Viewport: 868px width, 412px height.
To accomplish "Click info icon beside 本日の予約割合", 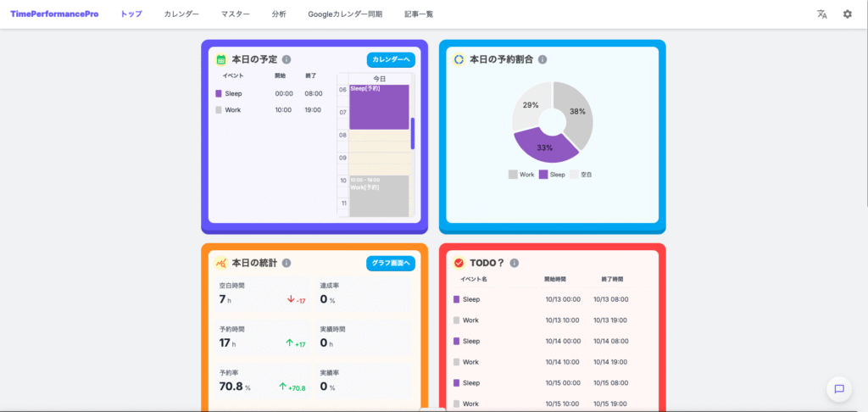I will pyautogui.click(x=542, y=59).
